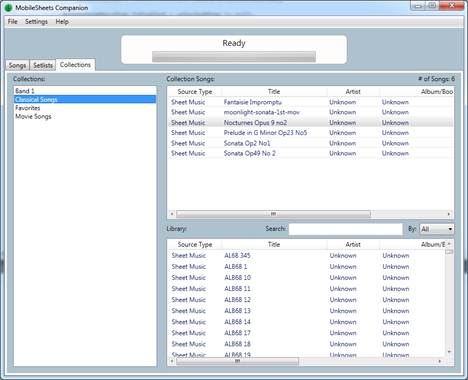Click the collection songs horizontal scrollbar thumb
The height and width of the screenshot is (380, 468).
(273, 214)
